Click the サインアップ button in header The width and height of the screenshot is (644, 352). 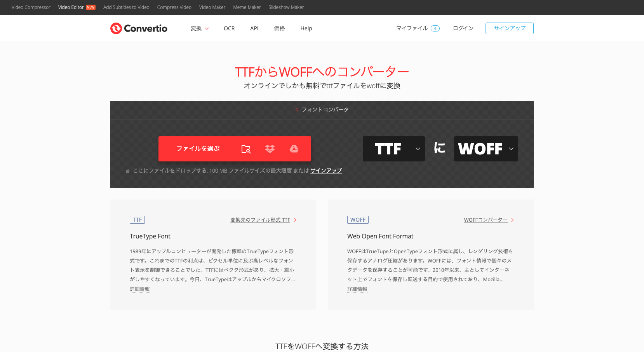509,28
